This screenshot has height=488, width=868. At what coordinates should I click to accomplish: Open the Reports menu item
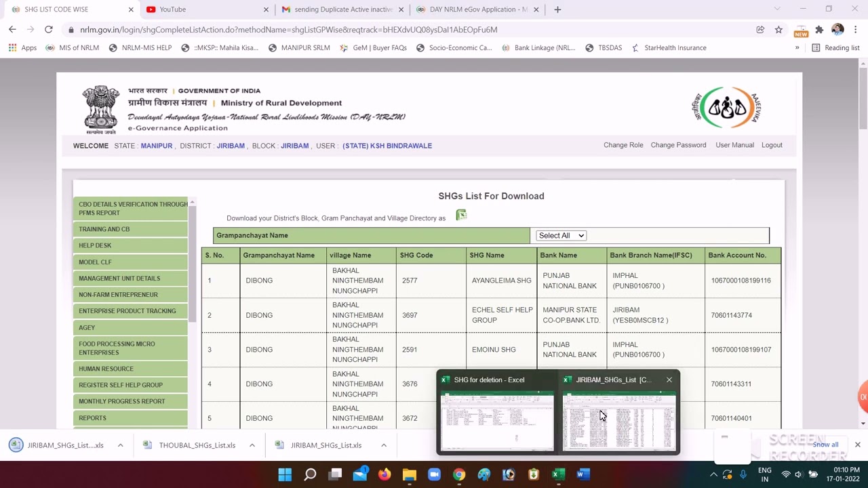tap(130, 418)
